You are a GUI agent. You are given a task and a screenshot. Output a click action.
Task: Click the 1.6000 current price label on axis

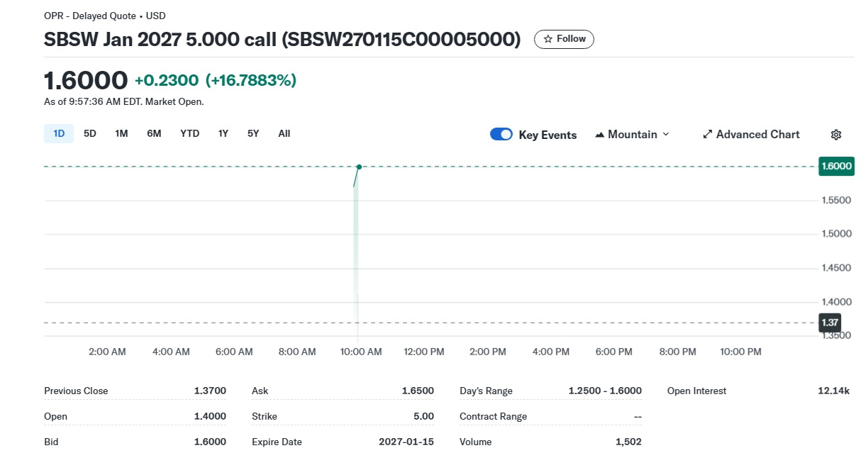coord(836,167)
